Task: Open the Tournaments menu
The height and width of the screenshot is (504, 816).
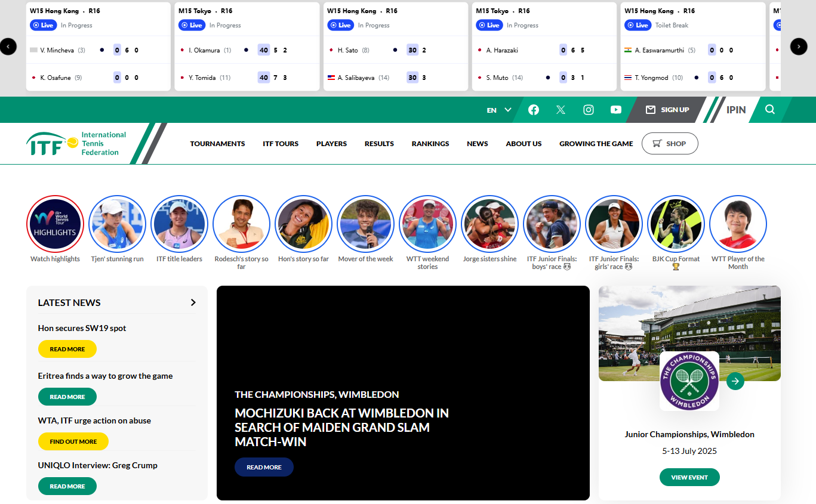Action: (x=217, y=144)
